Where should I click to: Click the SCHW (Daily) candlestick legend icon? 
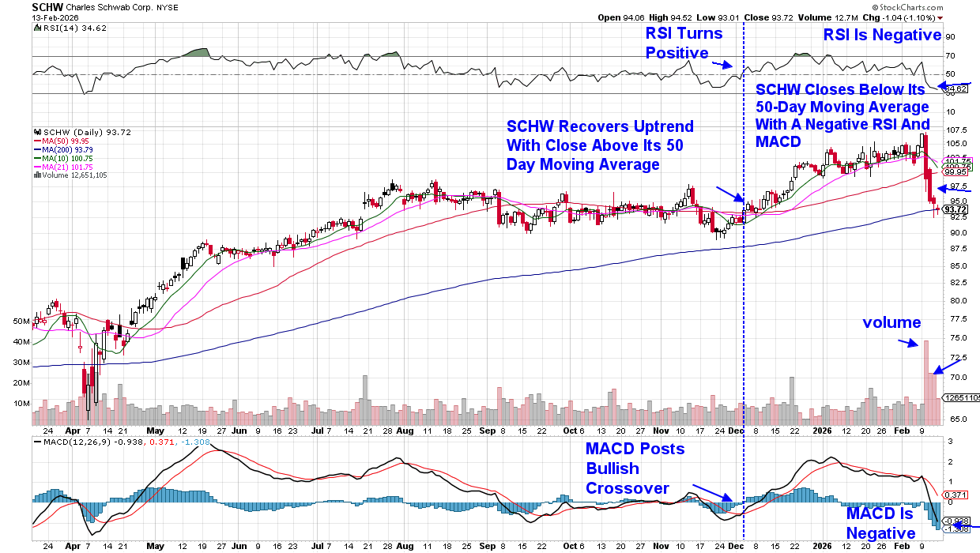[x=36, y=130]
